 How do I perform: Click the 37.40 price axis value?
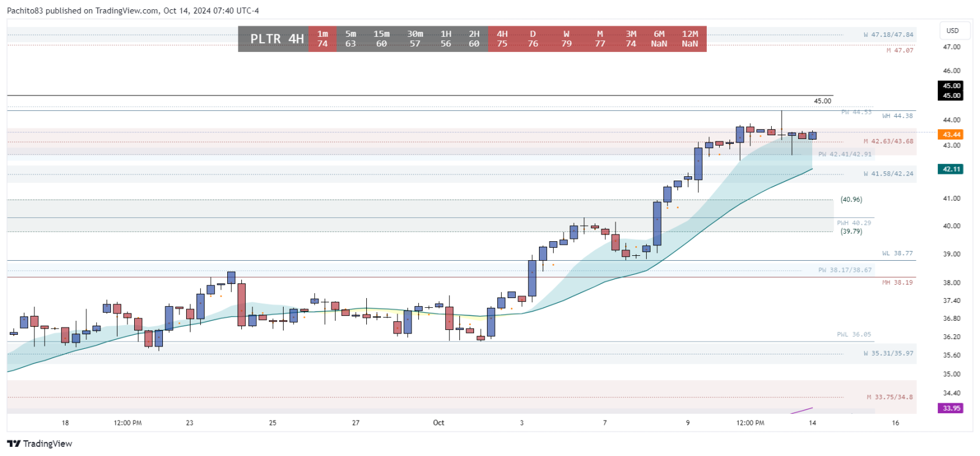pos(952,301)
